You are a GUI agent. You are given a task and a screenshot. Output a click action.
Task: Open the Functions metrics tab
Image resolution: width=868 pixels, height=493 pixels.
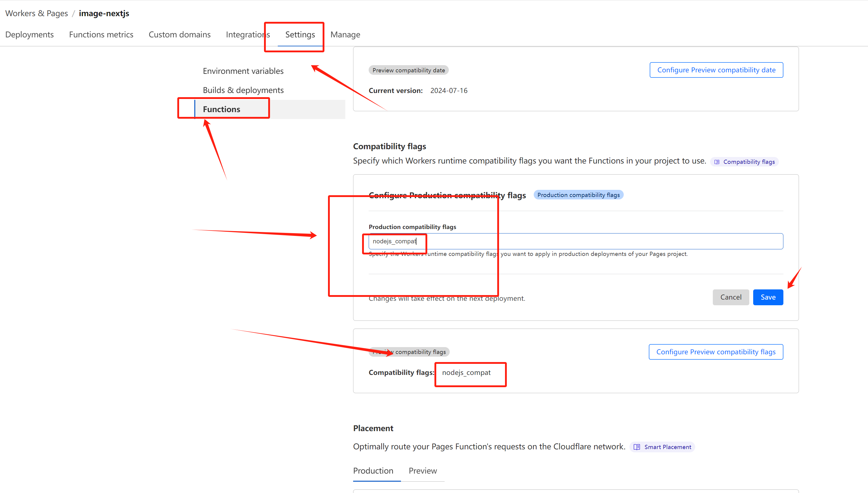point(101,35)
